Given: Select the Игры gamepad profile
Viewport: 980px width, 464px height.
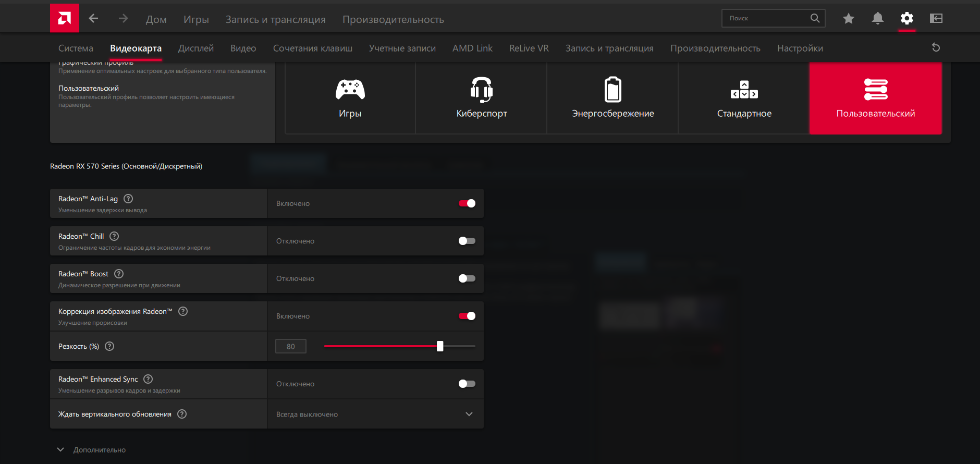Looking at the screenshot, I should (x=350, y=98).
